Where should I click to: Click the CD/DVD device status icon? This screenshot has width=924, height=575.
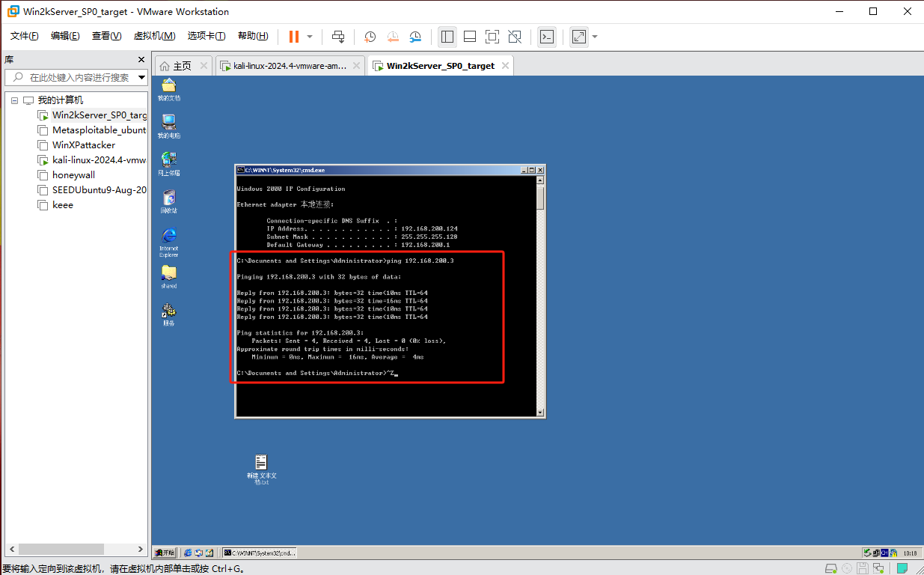coord(847,568)
